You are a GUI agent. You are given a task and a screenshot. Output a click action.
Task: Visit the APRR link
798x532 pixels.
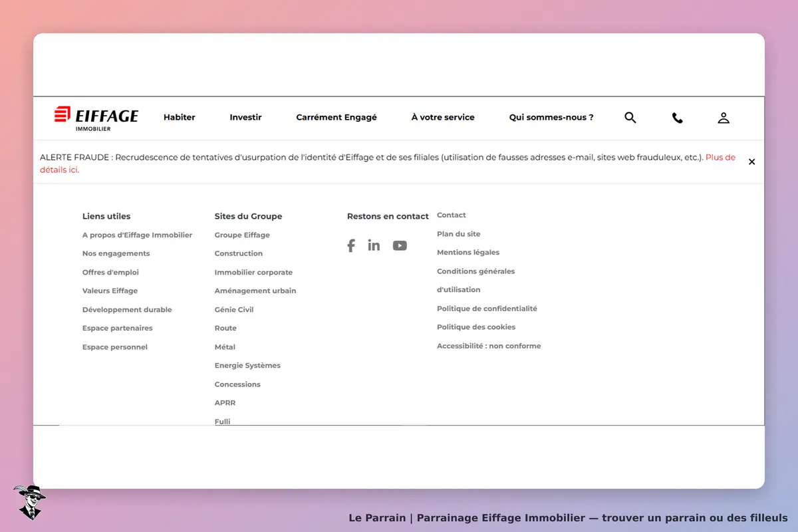click(225, 402)
